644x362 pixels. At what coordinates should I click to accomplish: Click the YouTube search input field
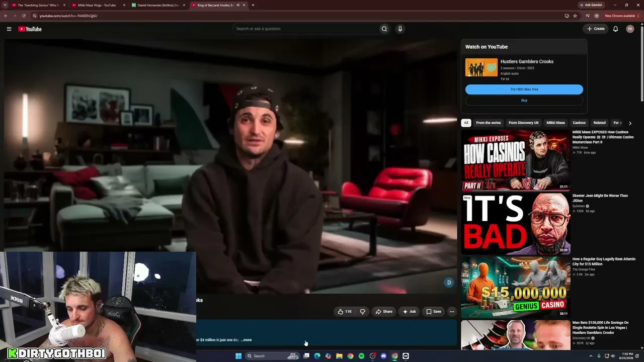point(306,29)
